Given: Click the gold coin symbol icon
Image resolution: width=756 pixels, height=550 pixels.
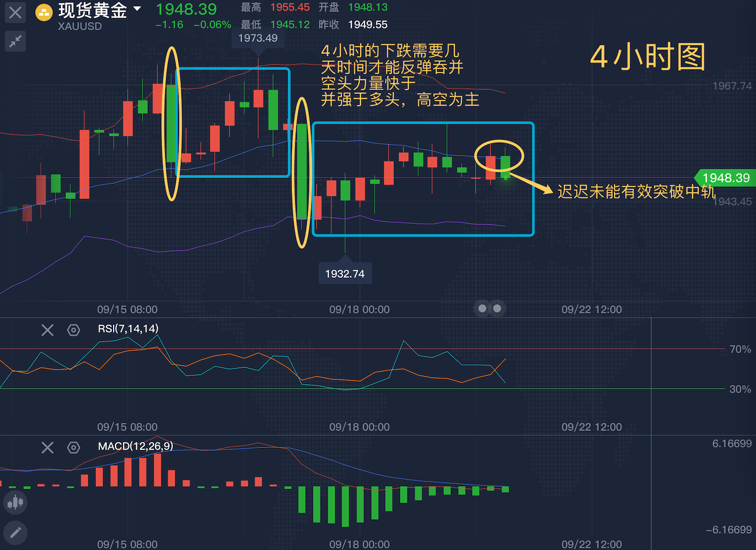Looking at the screenshot, I should 44,12.
